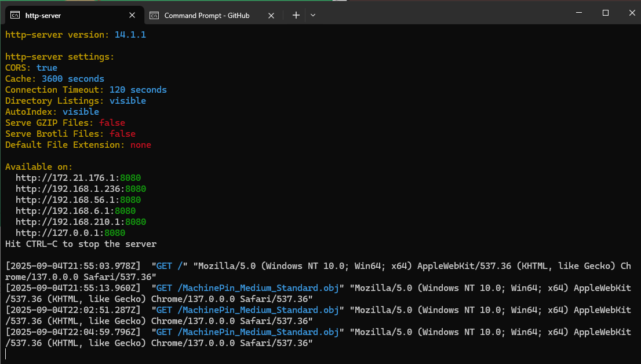The width and height of the screenshot is (641, 364).
Task: Click the http://192.168.56.1:8080 URL
Action: click(x=78, y=199)
